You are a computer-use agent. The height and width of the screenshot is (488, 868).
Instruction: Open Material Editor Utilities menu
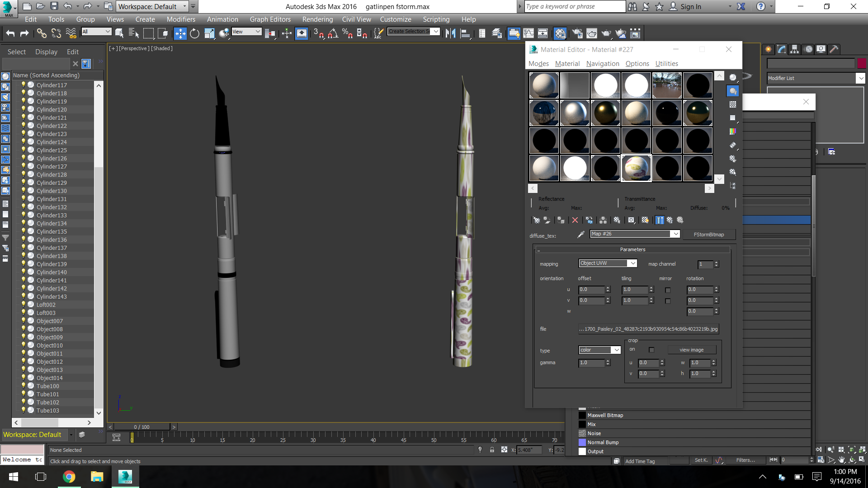pos(666,64)
